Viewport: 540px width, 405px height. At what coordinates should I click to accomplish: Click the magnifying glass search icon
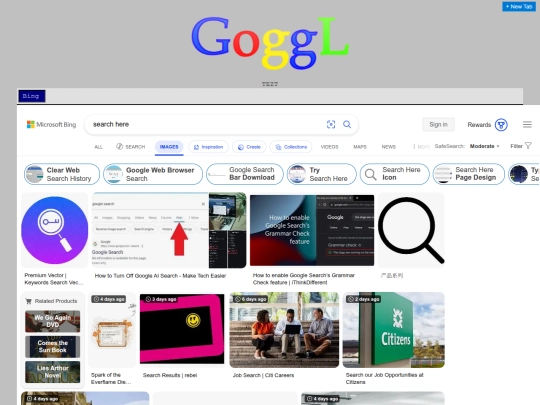pos(347,124)
